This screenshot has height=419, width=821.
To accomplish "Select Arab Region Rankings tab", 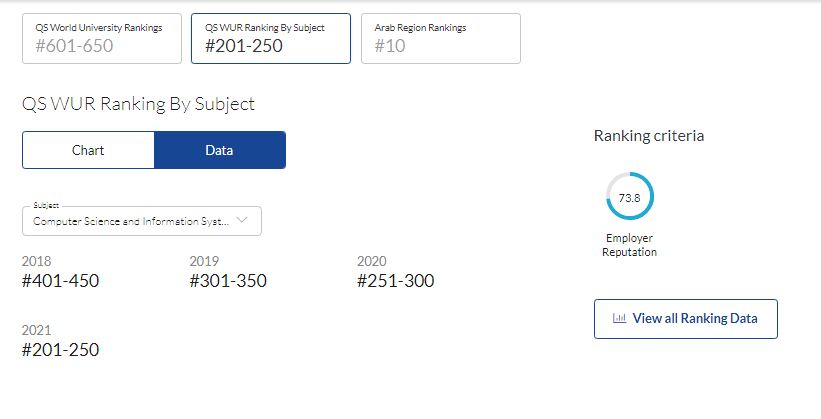I will 441,39.
